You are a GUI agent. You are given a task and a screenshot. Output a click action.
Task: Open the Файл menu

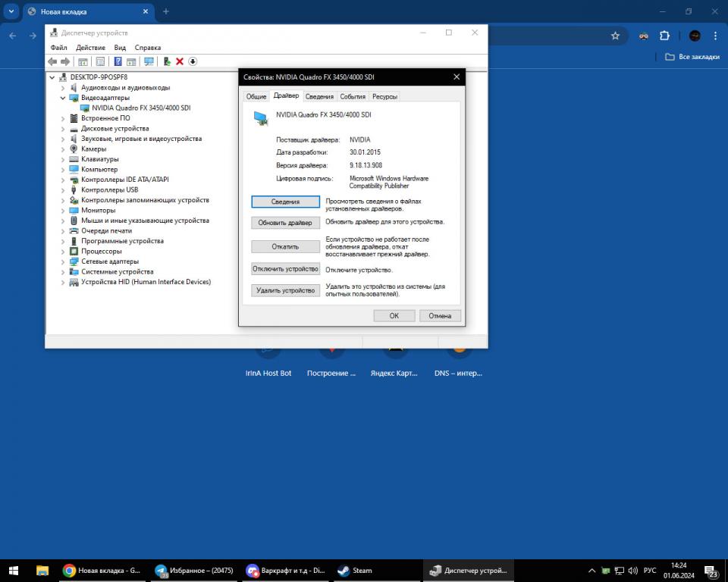coord(59,47)
